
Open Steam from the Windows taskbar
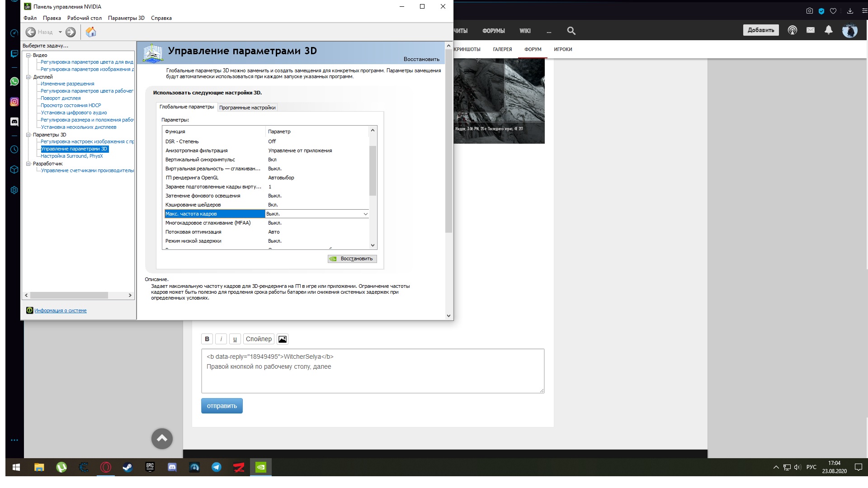tap(127, 467)
